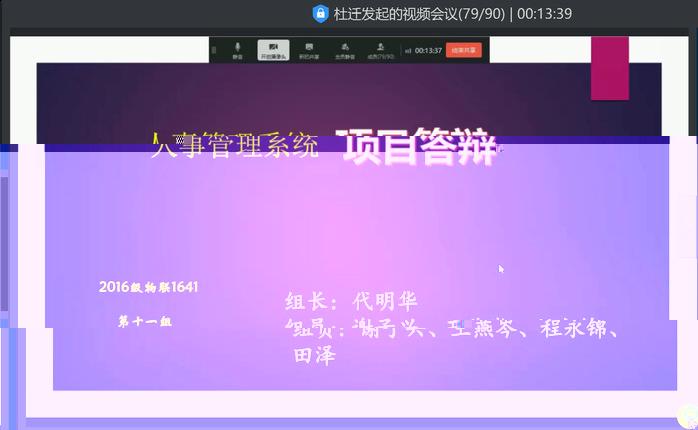Click the blue shield lock icon in title bar
698x430 pixels.
(320, 13)
